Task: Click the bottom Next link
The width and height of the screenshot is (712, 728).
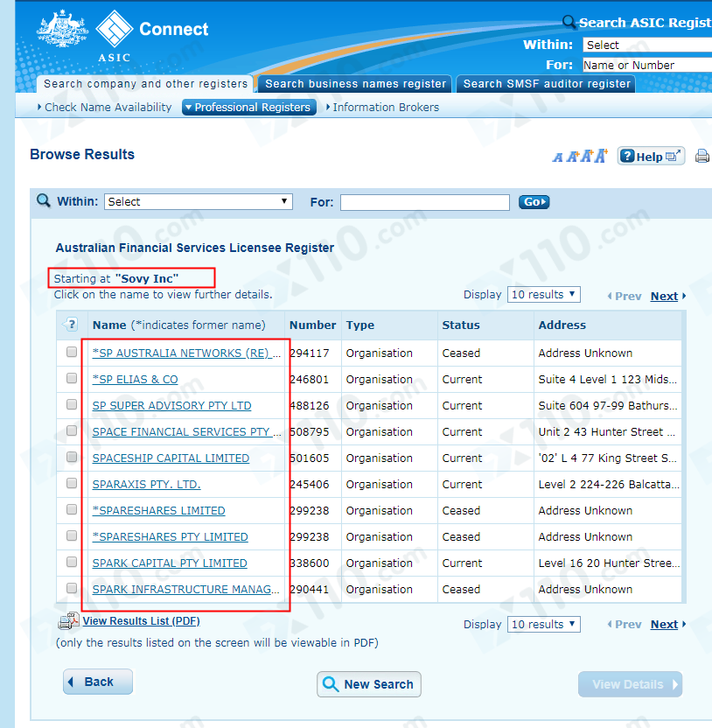Action: click(x=664, y=624)
